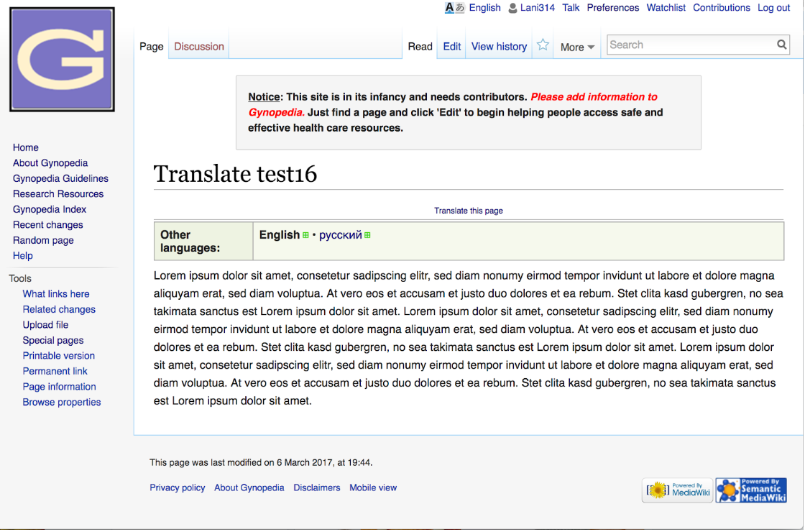Open the Privacy policy footer link
Screen dimensions: 805x532
[178, 487]
